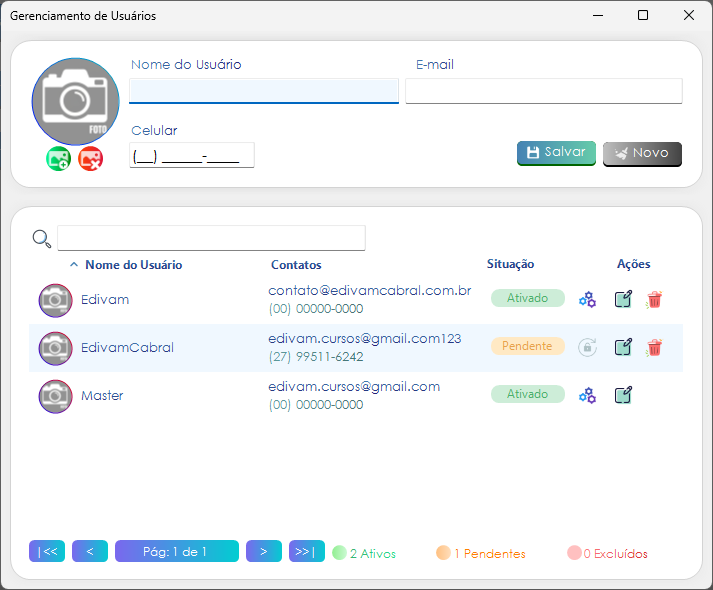Maximize the Gerenciamento de Usuários window
The image size is (713, 590).
(x=643, y=15)
